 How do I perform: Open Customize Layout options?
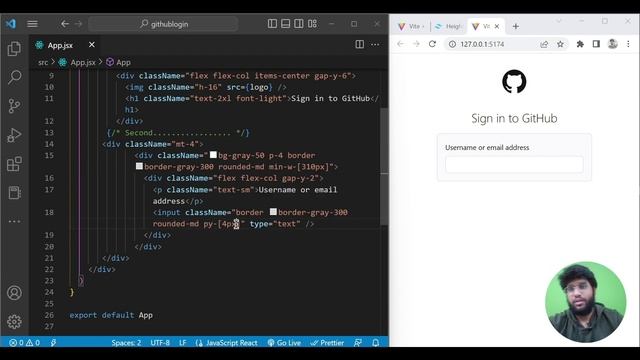pyautogui.click(x=312, y=24)
